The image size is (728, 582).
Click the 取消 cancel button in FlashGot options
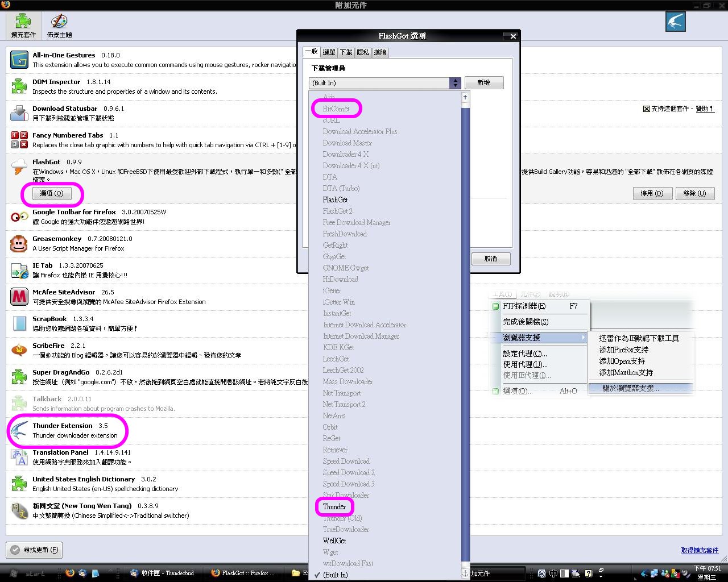tap(491, 259)
